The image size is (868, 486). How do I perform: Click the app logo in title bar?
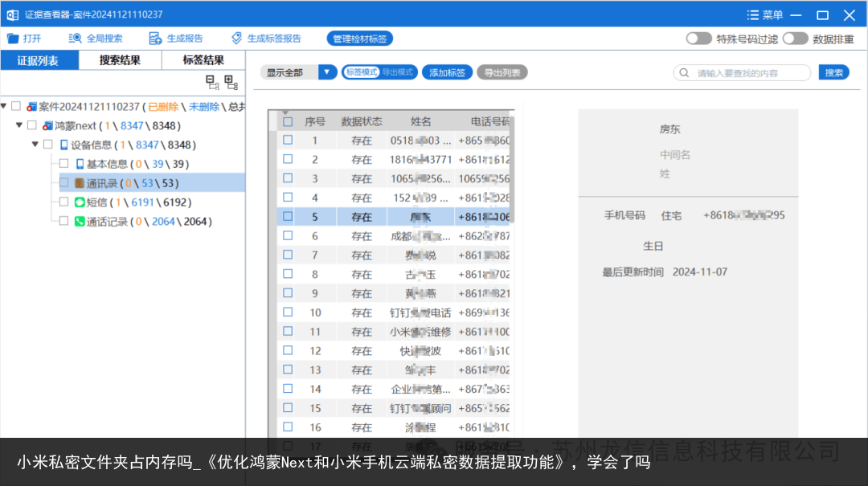point(12,15)
